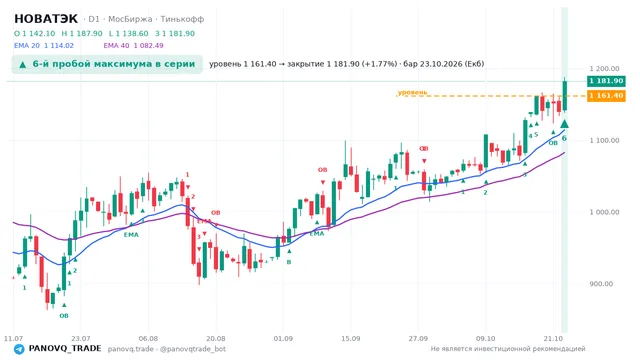Click the green EMA label near 06.08

coord(131,235)
